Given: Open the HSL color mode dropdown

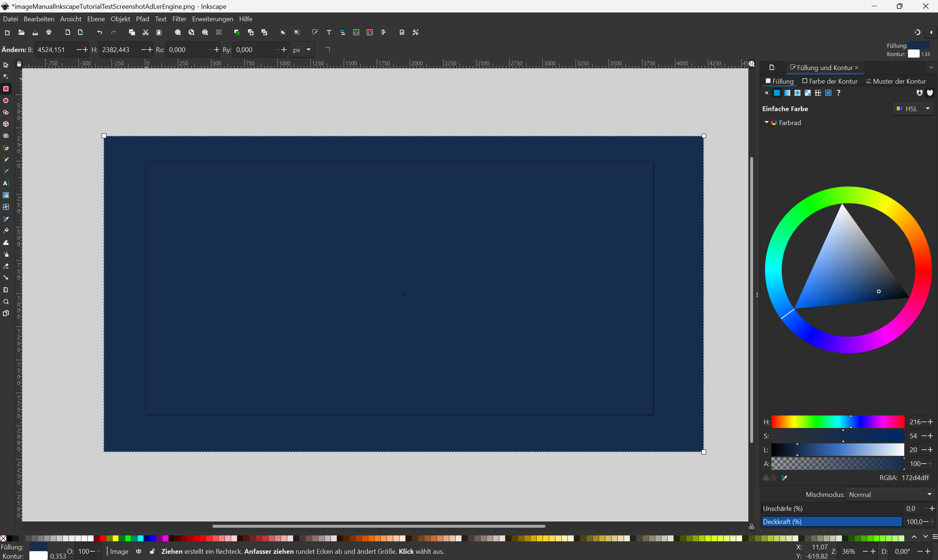Looking at the screenshot, I should click(x=914, y=109).
